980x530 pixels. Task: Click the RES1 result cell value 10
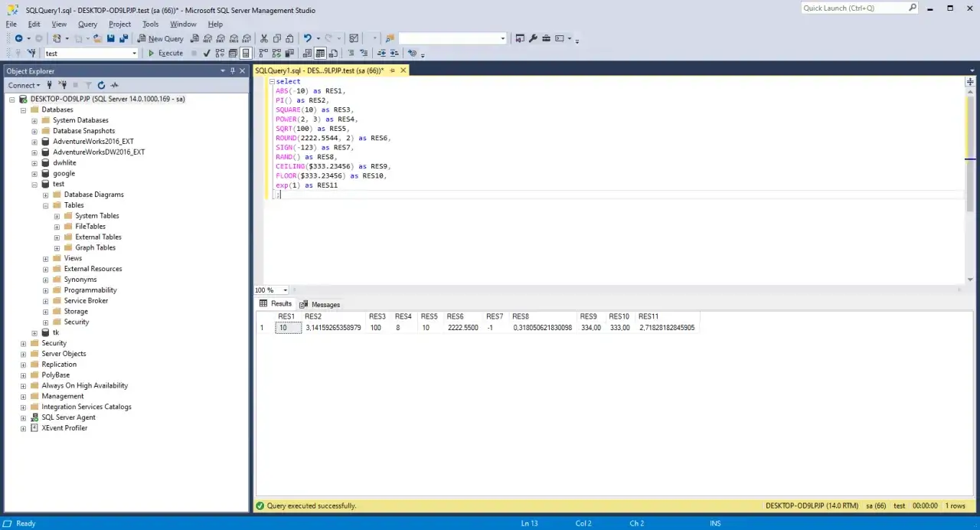(288, 328)
